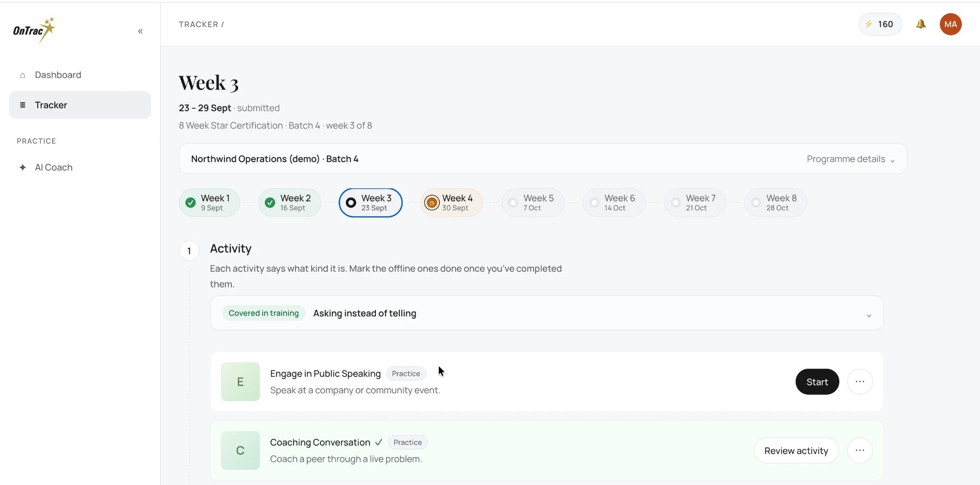Click the E tile for Public Speaking
Image resolution: width=980 pixels, height=485 pixels.
240,382
